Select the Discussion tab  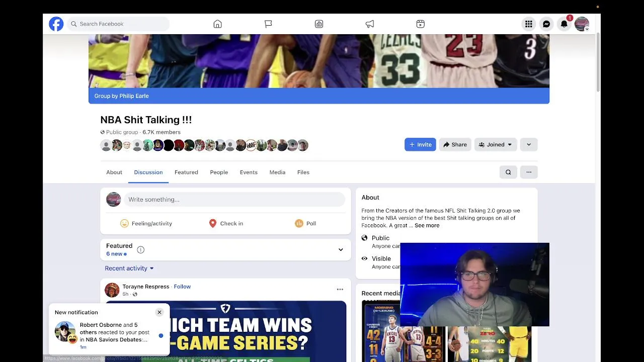click(x=148, y=172)
